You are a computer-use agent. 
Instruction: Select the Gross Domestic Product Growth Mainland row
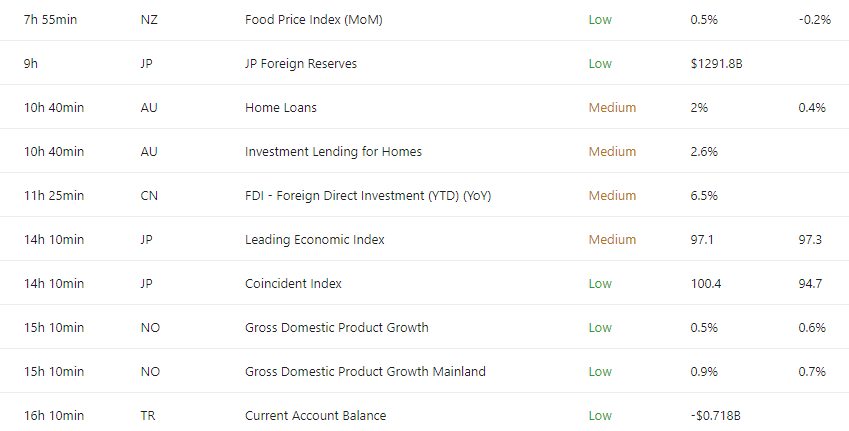tap(365, 372)
